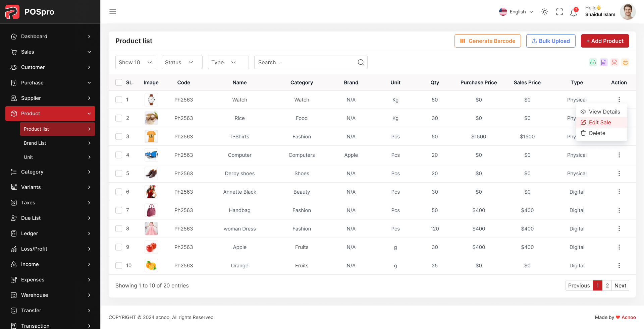The height and width of the screenshot is (329, 644).
Task: Click the Add Product button
Action: 605,41
